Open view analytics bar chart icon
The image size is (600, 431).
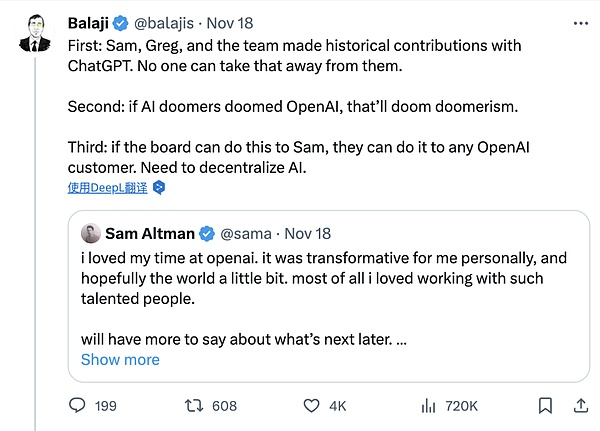(428, 405)
